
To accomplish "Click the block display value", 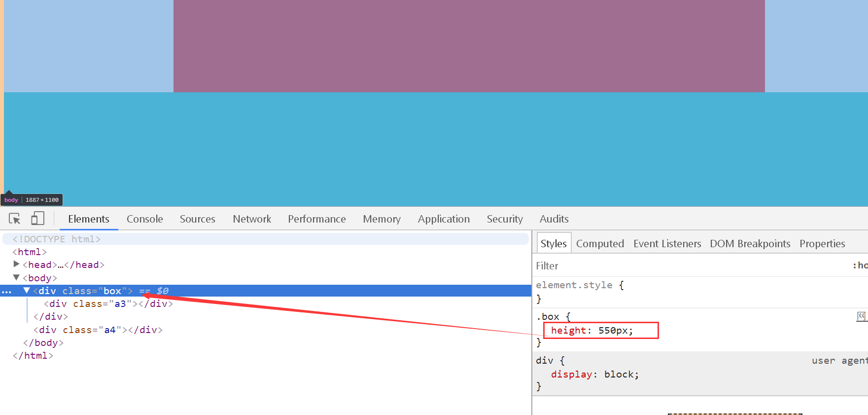I will 619,374.
